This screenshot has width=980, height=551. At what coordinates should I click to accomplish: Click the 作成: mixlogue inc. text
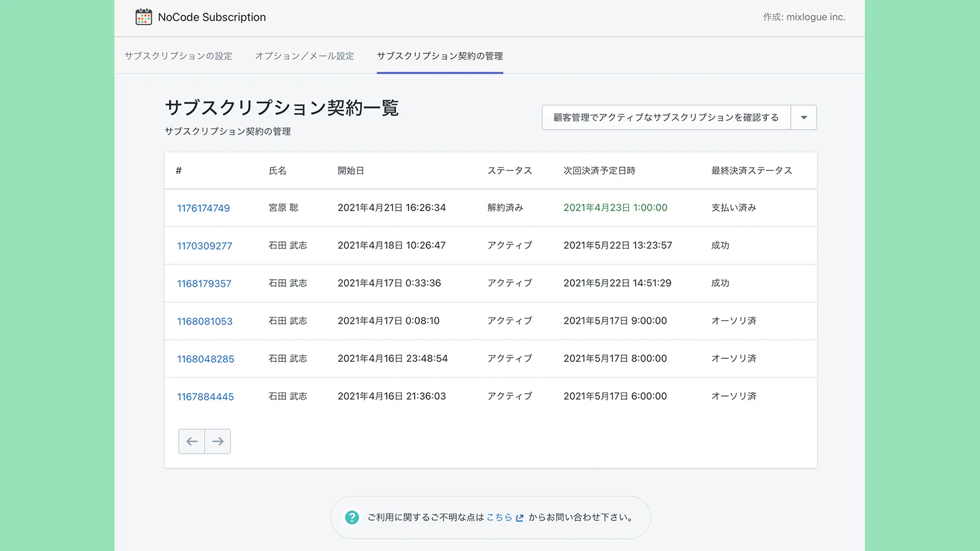point(804,17)
